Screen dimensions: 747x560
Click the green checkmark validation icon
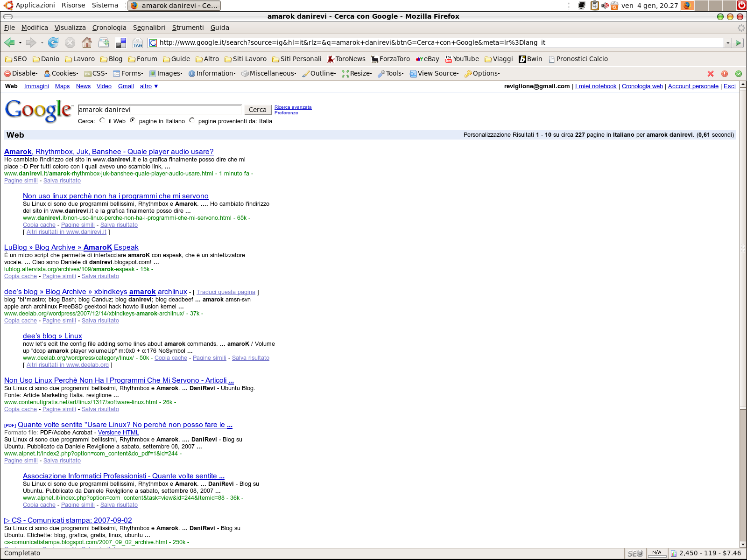739,74
